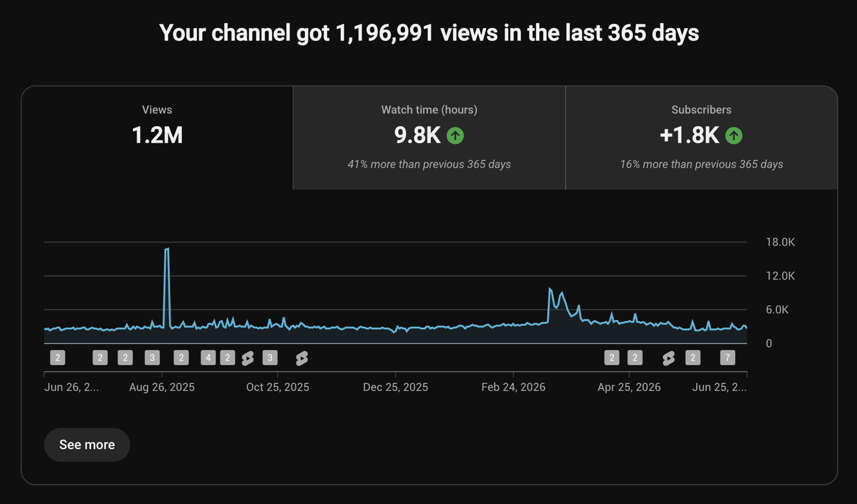The width and height of the screenshot is (857, 504).
Task: Click the Shorts icon right after the second "3" badge
Action: (x=302, y=358)
